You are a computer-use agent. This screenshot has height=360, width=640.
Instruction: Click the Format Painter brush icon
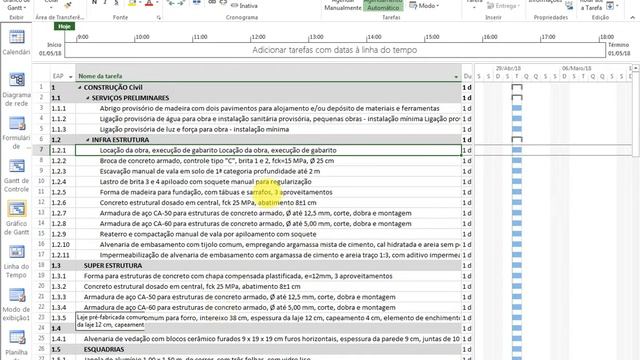click(68, 4)
